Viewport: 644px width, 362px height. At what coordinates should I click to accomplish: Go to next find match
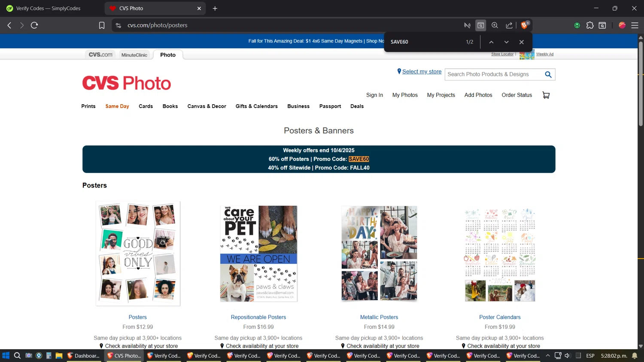click(x=506, y=42)
